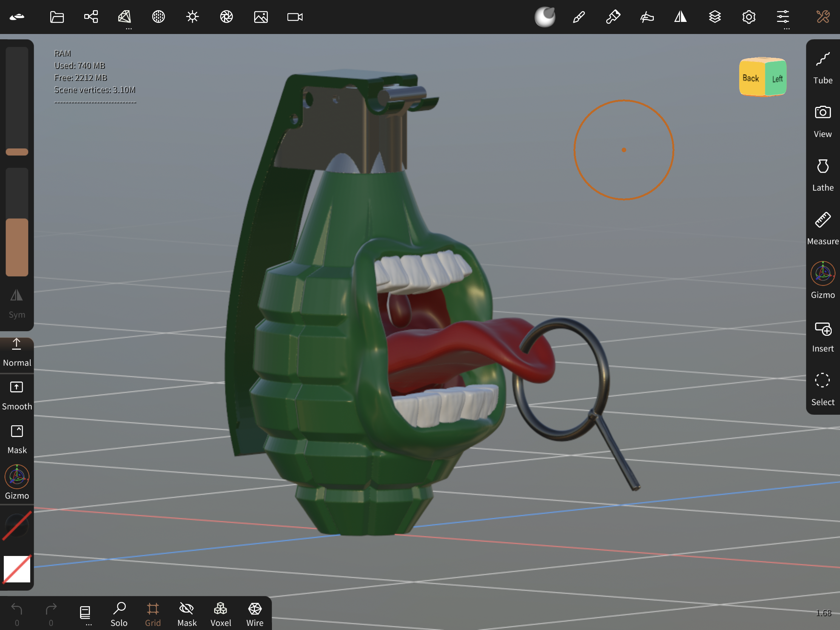Activate the Smooth shortcut button

[x=17, y=396]
